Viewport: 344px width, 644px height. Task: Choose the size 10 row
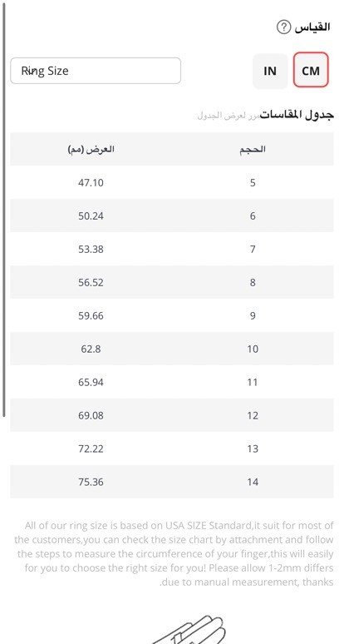pos(172,349)
